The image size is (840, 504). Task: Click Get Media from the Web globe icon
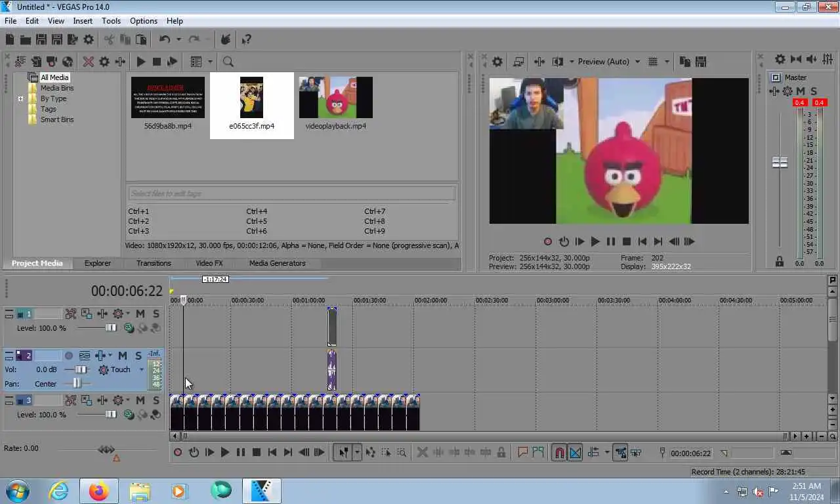pos(68,62)
